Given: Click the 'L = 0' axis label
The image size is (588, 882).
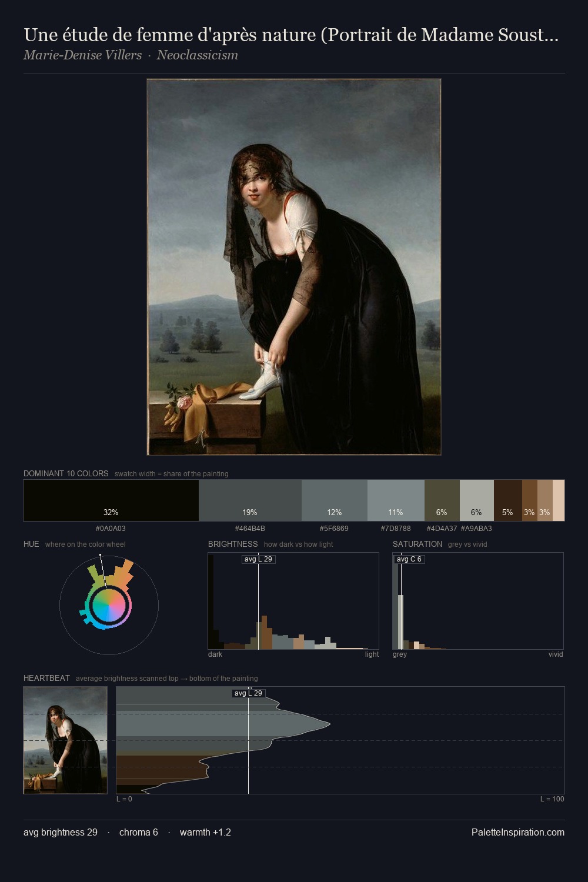Looking at the screenshot, I should [124, 799].
